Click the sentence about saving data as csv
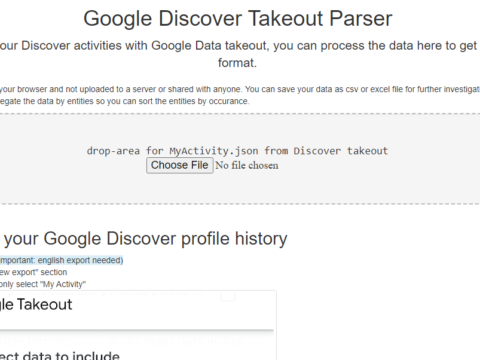This screenshot has height=360, width=480. pyautogui.click(x=363, y=89)
